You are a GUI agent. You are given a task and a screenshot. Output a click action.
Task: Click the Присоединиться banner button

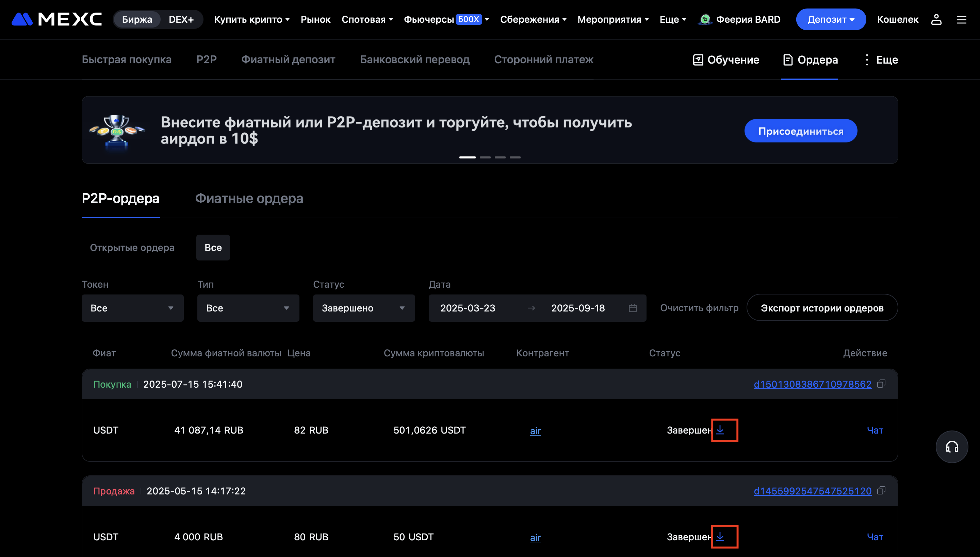coord(800,131)
